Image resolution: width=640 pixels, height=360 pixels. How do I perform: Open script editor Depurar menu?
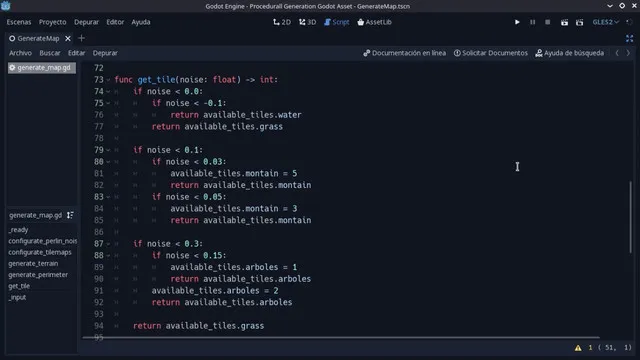coord(105,53)
